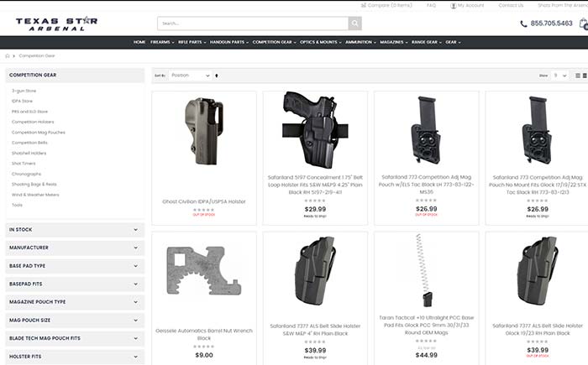Click star rating of Geissele Barrel Nut Wrench
Screen dimensions: 588x365
click(x=204, y=347)
